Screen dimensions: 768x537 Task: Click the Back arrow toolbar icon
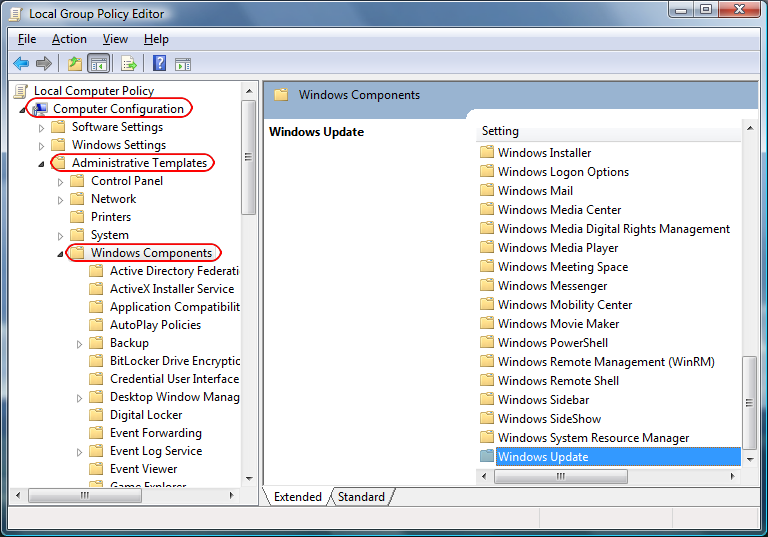pyautogui.click(x=21, y=63)
